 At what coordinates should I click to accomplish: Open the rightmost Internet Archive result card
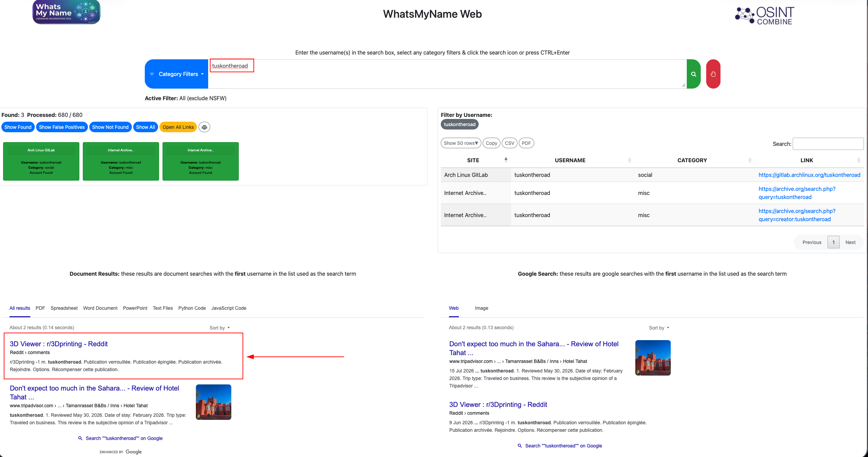201,161
